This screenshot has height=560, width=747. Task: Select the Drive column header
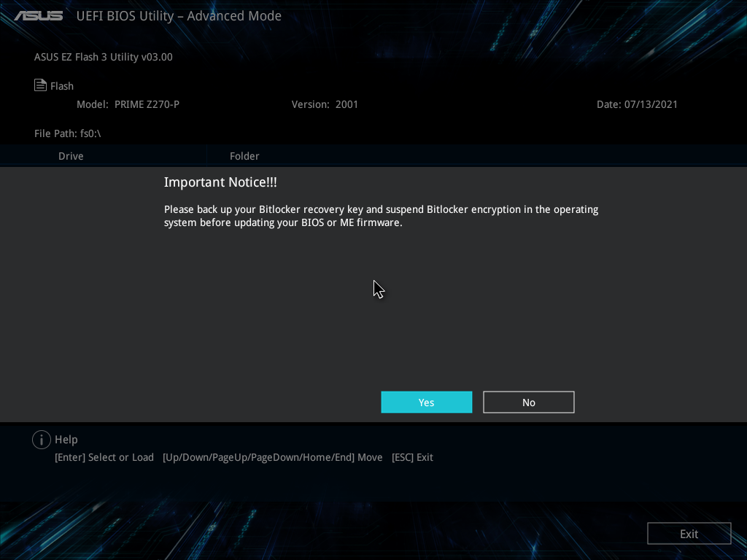click(x=71, y=156)
